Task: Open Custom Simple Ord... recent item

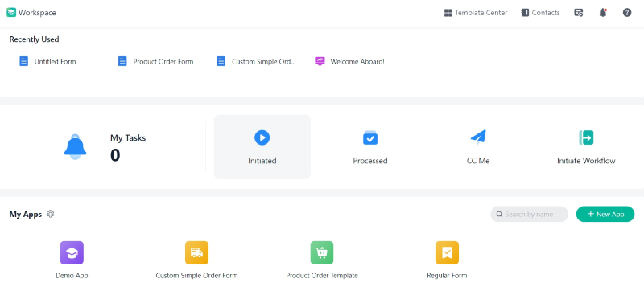Action: pos(256,61)
